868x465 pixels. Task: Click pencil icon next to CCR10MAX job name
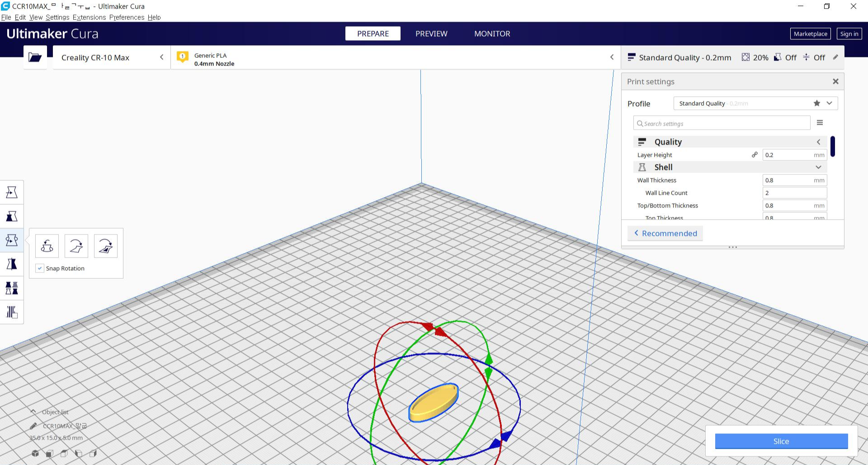click(x=33, y=426)
